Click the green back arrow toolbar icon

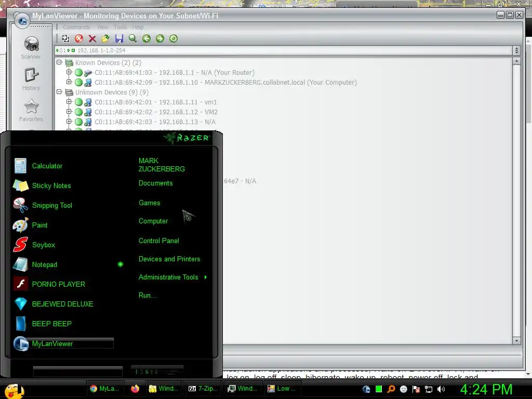(x=146, y=38)
